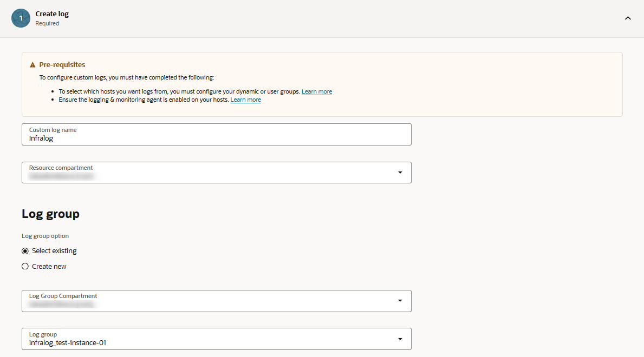The width and height of the screenshot is (644, 357).
Task: Open the Log group dropdown arrow
Action: click(400, 339)
